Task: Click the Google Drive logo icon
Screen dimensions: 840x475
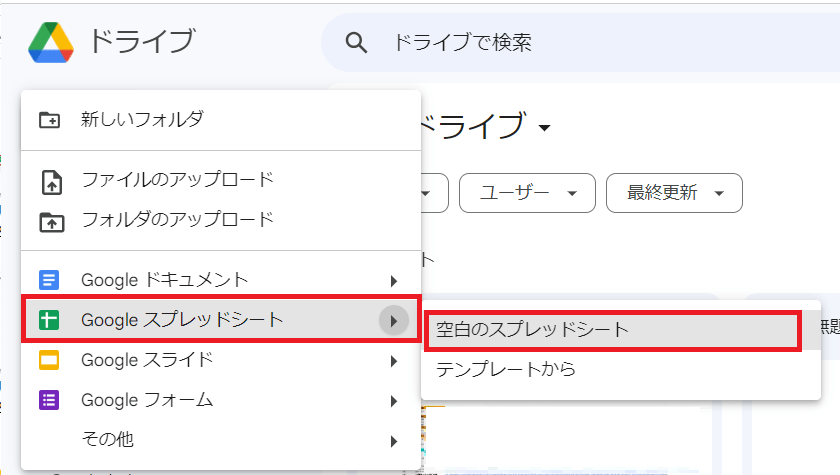Action: [51, 42]
